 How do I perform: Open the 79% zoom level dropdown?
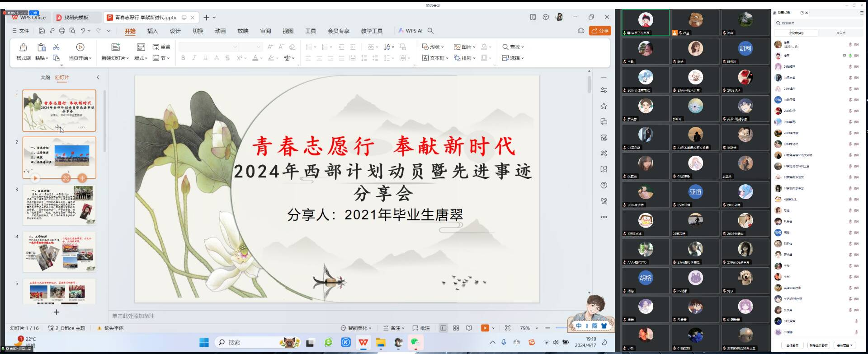click(x=537, y=328)
